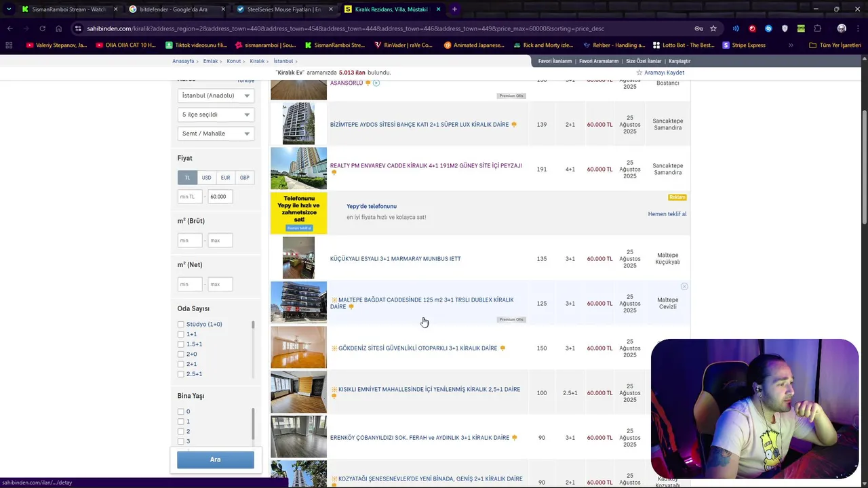
Task: Open the extensions puzzle icon
Action: coord(817,28)
